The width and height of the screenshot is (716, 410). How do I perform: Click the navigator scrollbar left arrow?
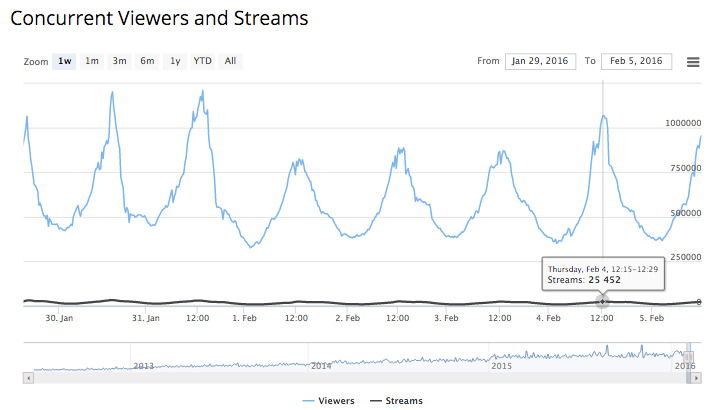tap(28, 378)
